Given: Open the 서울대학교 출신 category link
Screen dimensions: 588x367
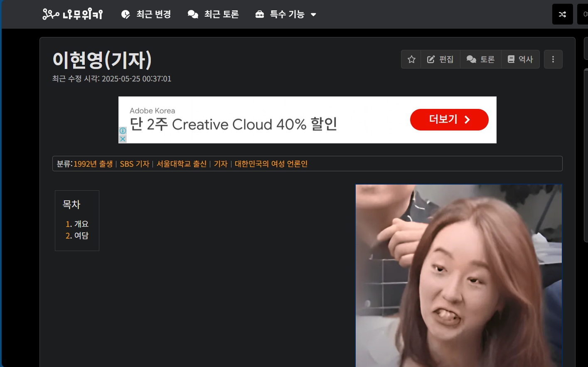Looking at the screenshot, I should 182,164.
